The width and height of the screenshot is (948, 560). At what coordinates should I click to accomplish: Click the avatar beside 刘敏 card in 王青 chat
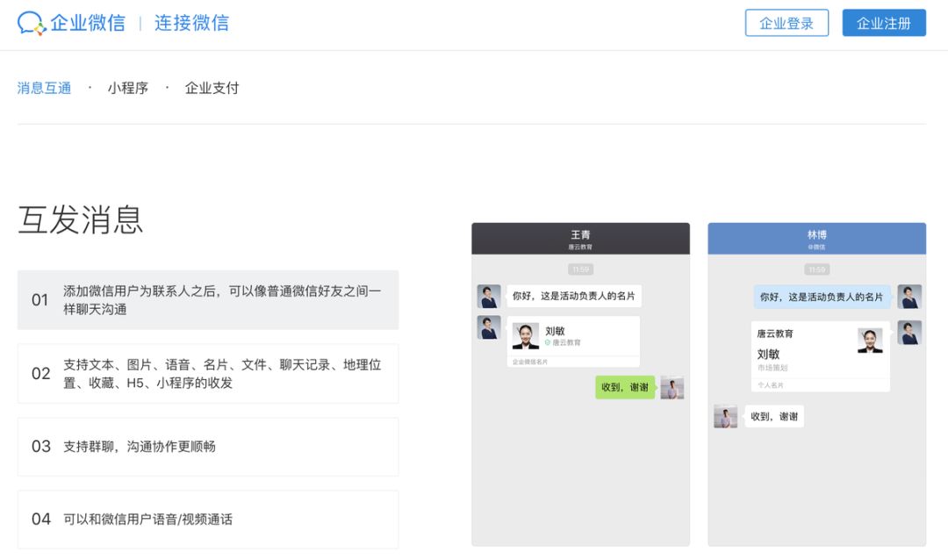click(x=489, y=327)
